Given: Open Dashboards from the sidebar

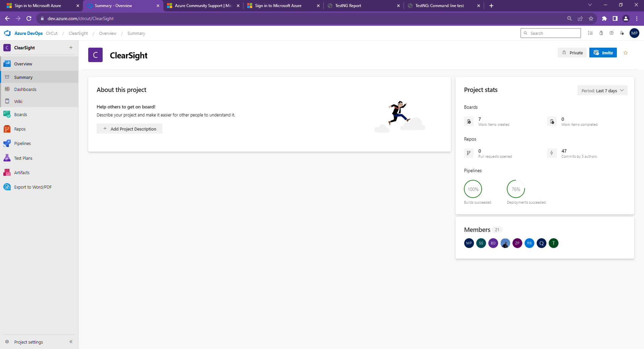Looking at the screenshot, I should click(39, 89).
